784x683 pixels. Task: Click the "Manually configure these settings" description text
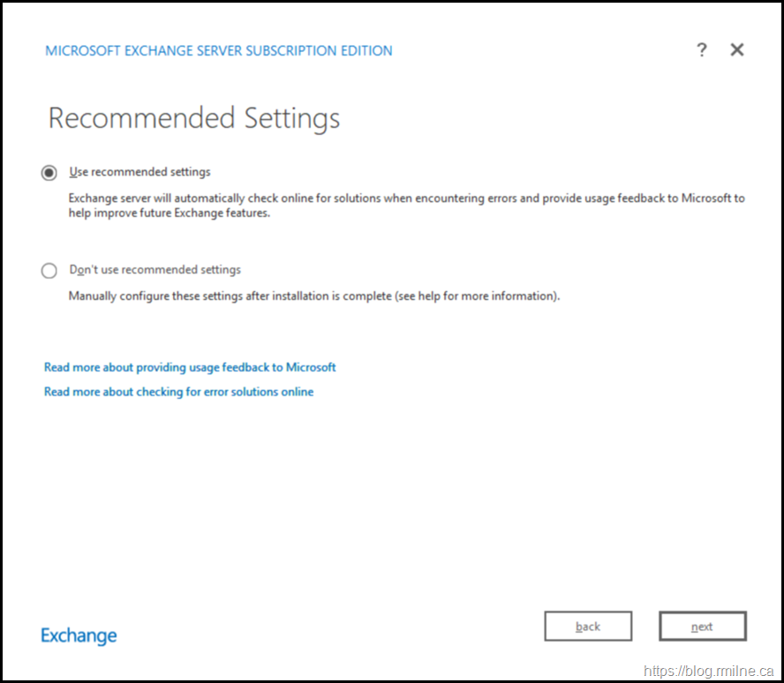(313, 296)
